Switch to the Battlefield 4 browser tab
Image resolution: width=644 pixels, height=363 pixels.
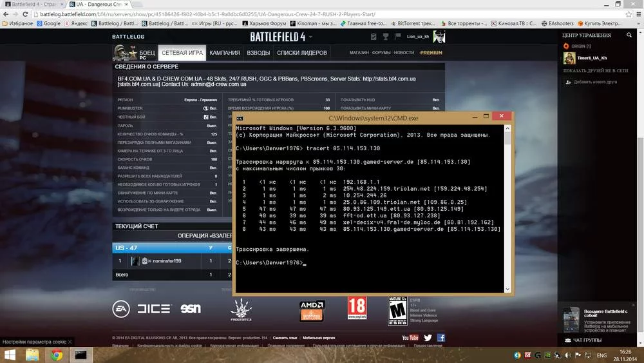tap(33, 4)
